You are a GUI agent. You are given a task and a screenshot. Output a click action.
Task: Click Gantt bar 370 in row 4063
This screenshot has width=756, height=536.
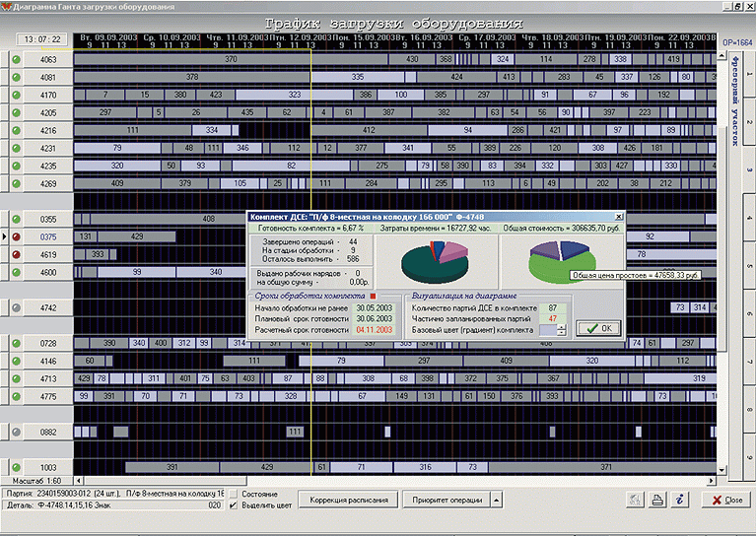(231, 60)
